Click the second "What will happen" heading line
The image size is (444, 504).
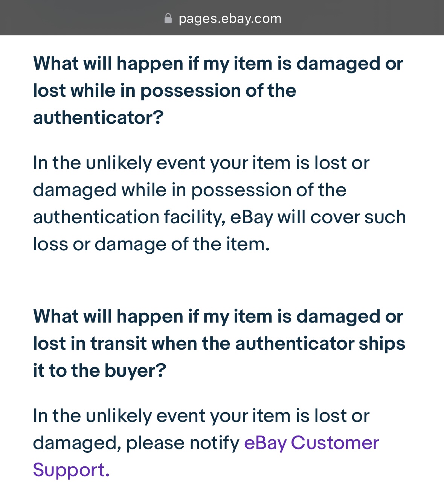click(218, 316)
